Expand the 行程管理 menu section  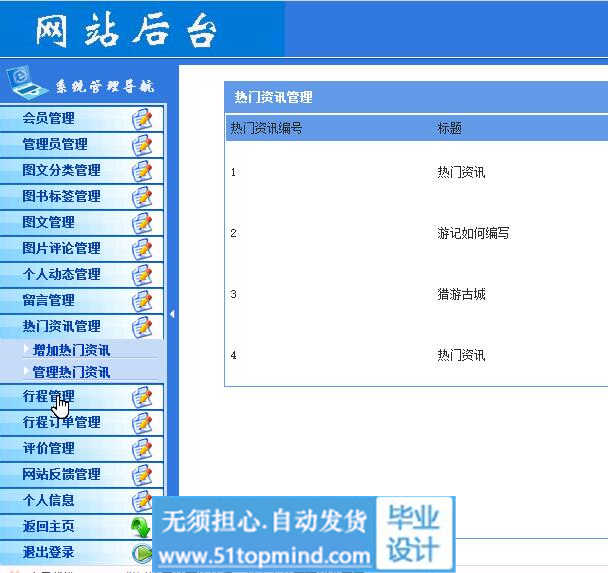tap(48, 396)
